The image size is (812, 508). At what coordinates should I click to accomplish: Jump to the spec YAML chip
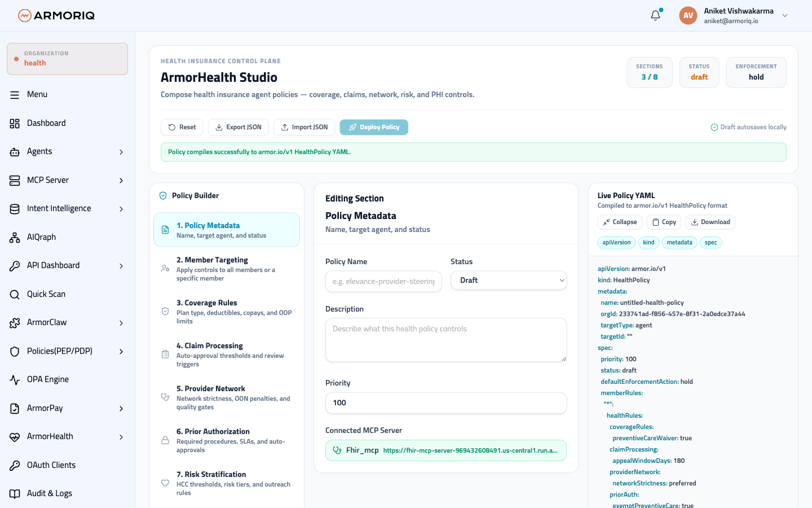point(710,243)
